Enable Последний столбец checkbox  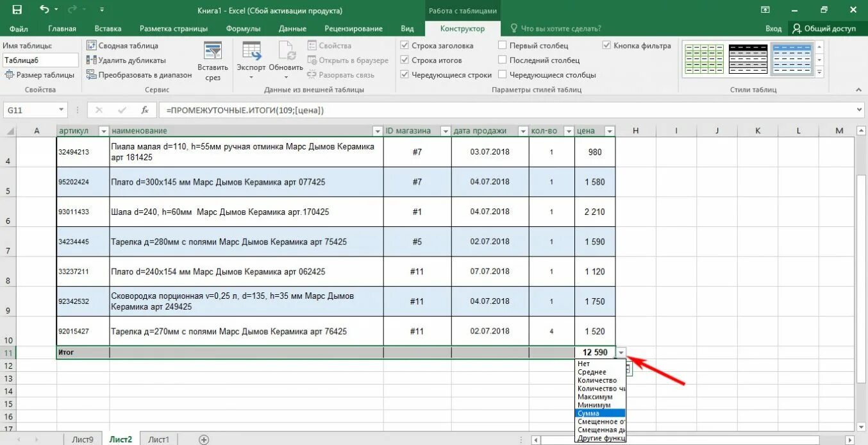click(503, 60)
